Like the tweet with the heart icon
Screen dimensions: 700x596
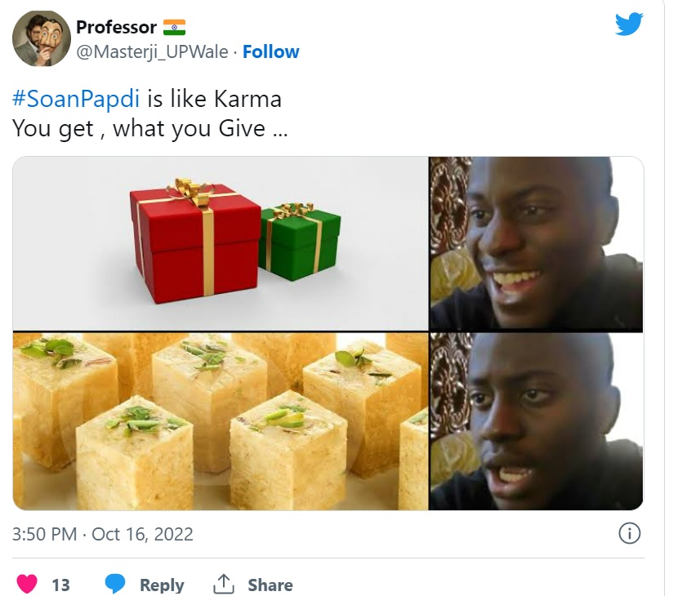27,584
